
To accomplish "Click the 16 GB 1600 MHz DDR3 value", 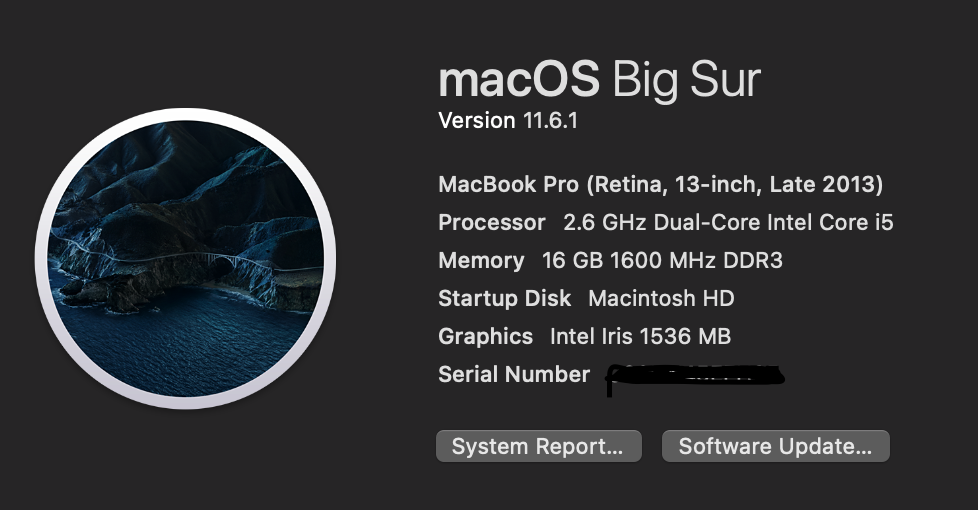I will 662,261.
